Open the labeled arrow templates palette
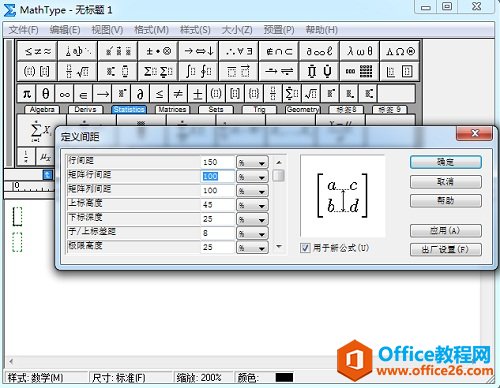Image resolution: width=500 pixels, height=388 pixels. click(279, 71)
